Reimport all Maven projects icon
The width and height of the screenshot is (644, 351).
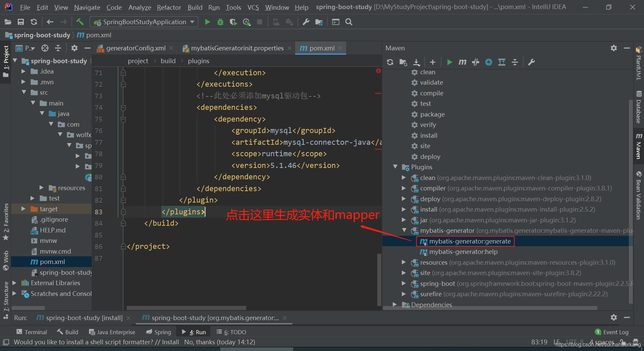[x=390, y=62]
